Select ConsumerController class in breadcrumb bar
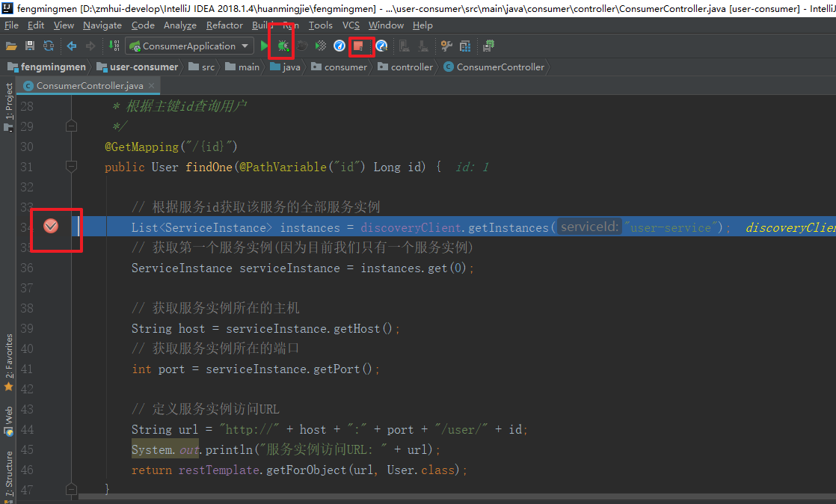The image size is (836, 504). tap(494, 67)
